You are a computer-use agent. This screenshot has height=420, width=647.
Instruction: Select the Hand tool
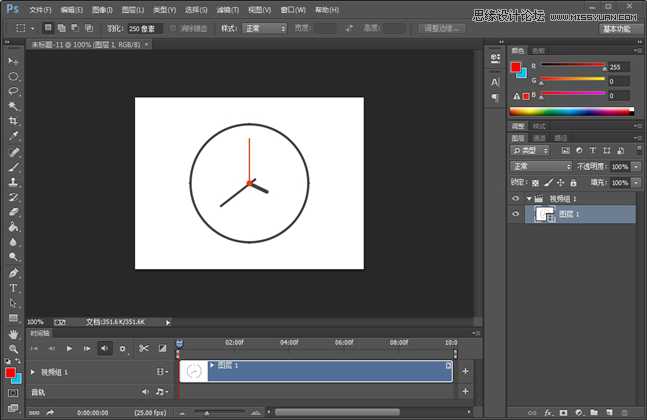13,333
